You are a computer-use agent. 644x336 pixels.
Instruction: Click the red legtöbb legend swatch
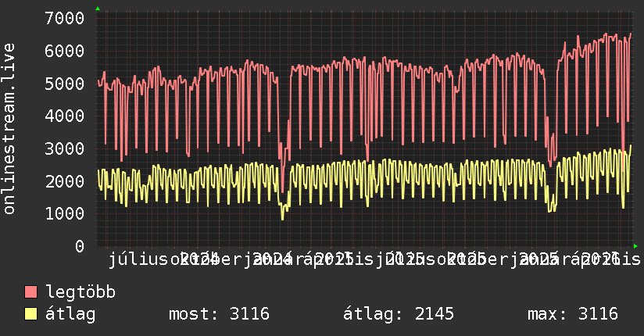pyautogui.click(x=30, y=291)
